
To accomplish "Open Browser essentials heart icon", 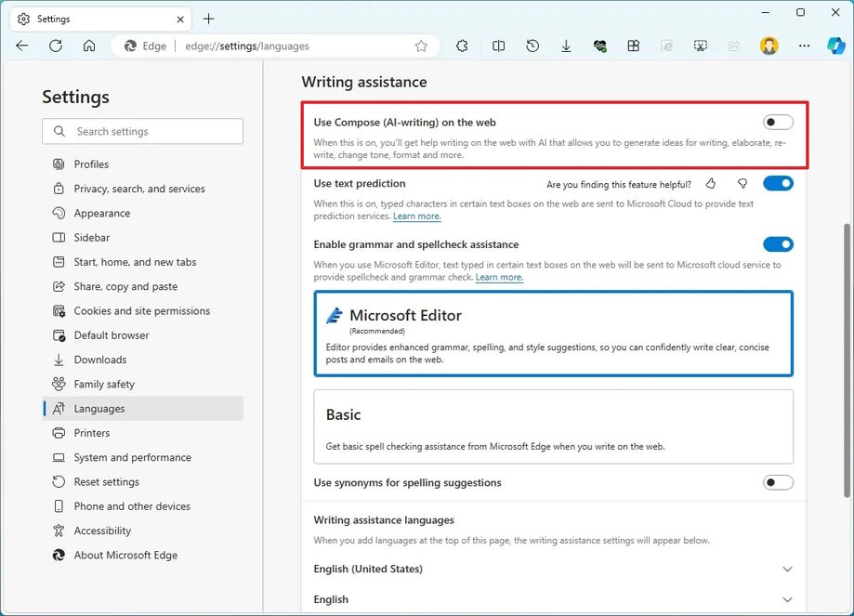I will click(x=600, y=46).
